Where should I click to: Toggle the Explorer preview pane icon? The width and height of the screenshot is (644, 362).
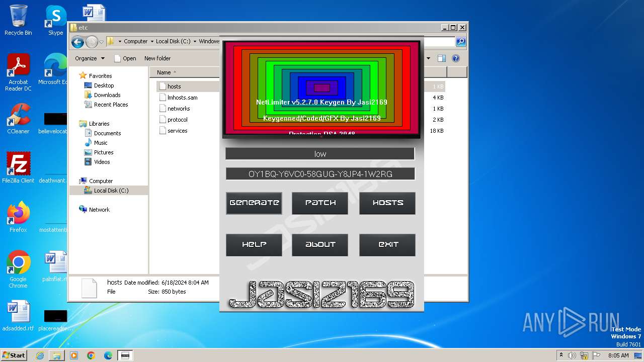pos(441,58)
